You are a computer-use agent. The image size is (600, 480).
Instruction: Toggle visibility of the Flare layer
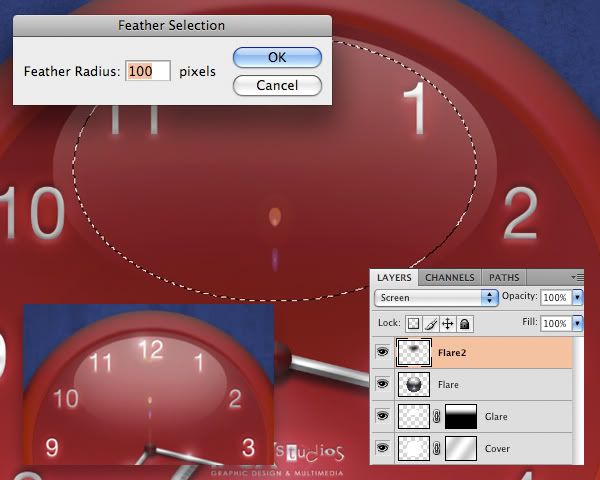(382, 384)
